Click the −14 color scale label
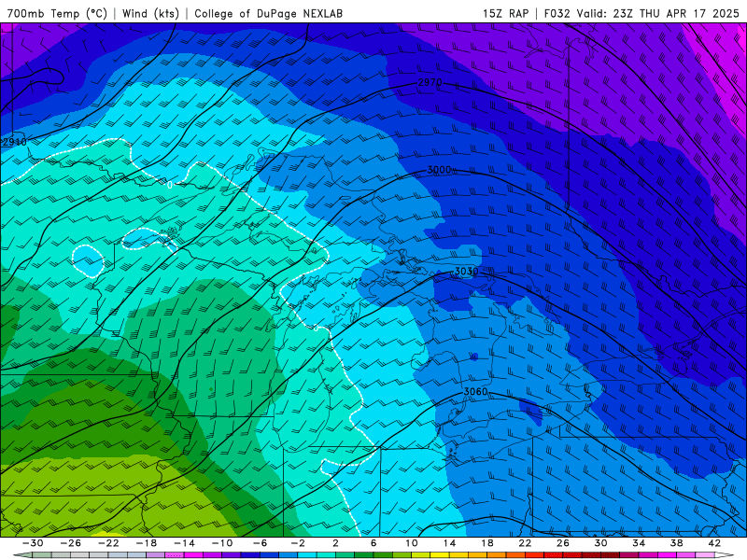747x560 pixels. coord(184,543)
